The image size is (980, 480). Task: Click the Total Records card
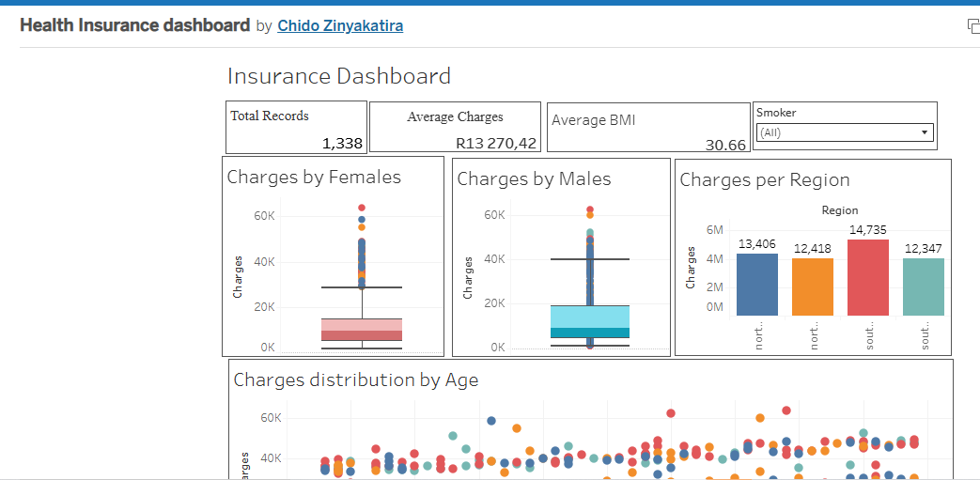click(x=295, y=128)
